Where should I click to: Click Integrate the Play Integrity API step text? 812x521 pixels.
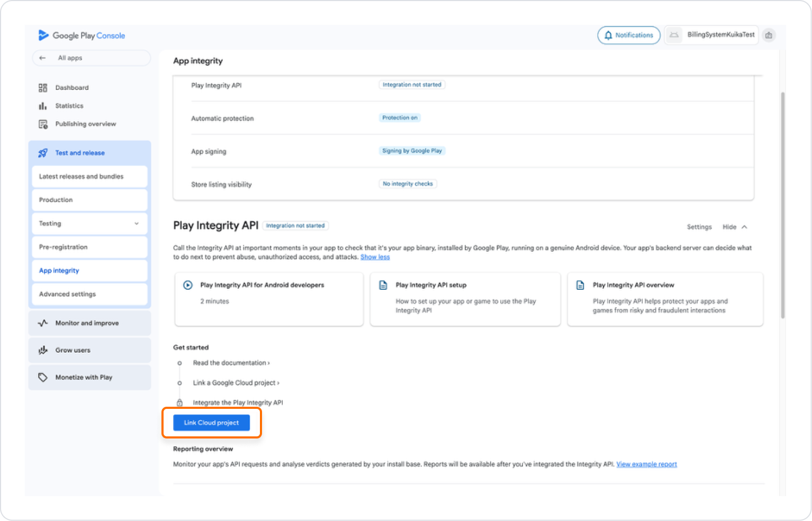click(x=238, y=403)
